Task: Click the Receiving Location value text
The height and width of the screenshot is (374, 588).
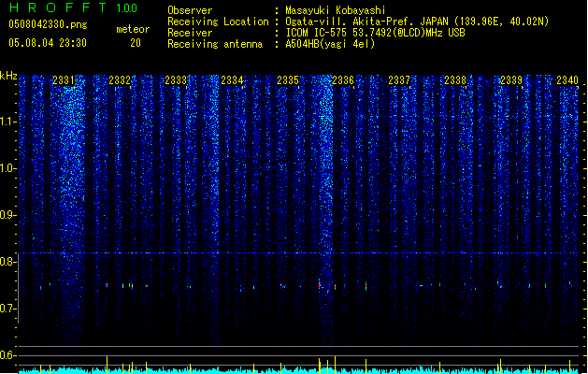Action: point(417,22)
